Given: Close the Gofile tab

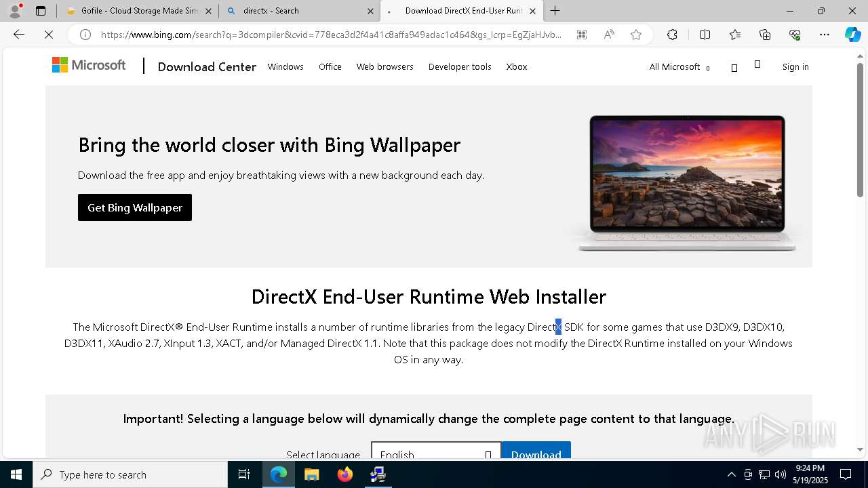Looking at the screenshot, I should [208, 11].
